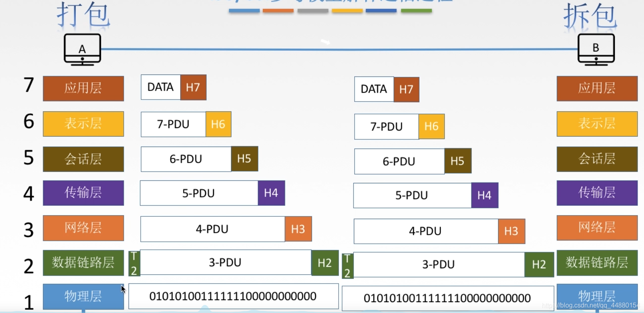Screen dimensions: 644x313
Task: Click layer number 3
Action: (29, 230)
